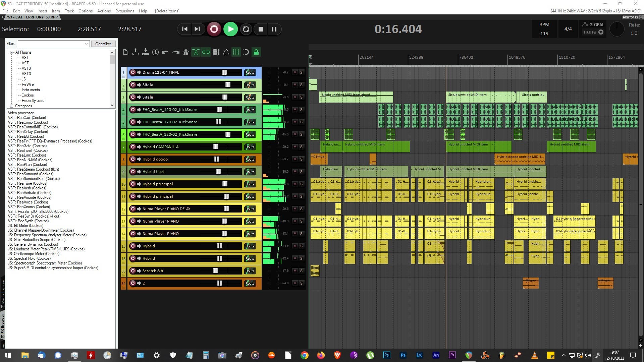Screen dimensions: 644x362
Task: Collapse the Categories tree node
Action: coord(12,106)
